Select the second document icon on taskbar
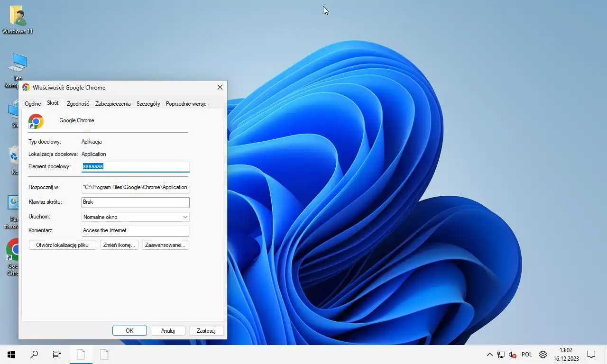This screenshot has width=607, height=364. coord(104,354)
